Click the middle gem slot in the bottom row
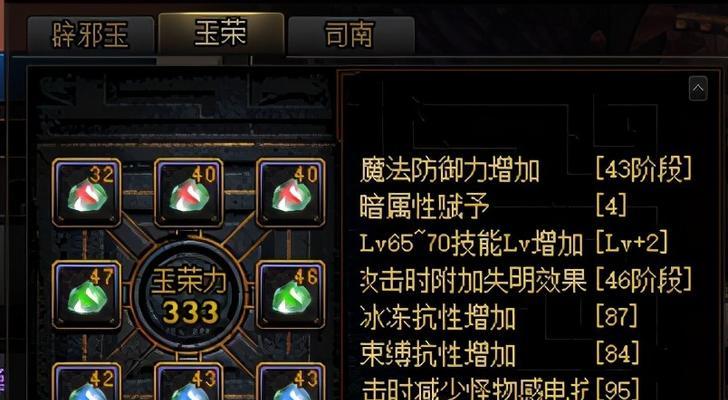 [188, 381]
